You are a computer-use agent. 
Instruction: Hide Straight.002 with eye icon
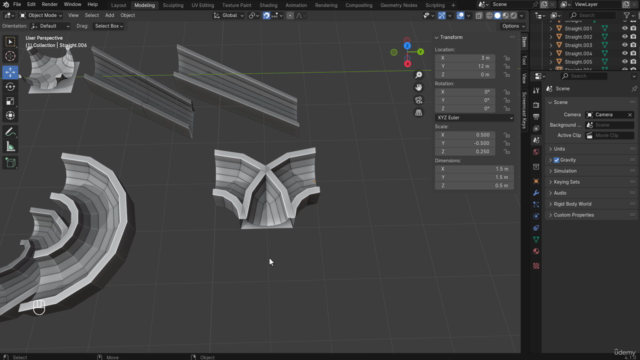624,37
